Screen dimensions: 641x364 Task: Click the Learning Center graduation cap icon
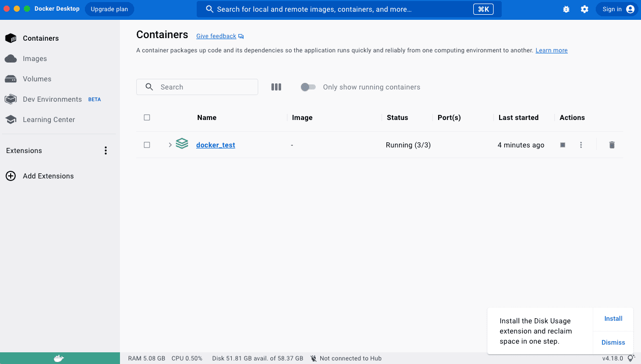[11, 119]
